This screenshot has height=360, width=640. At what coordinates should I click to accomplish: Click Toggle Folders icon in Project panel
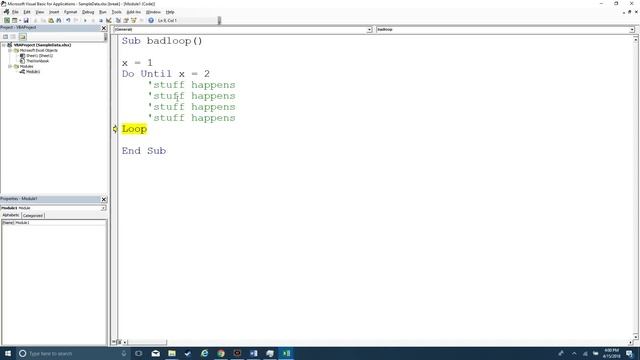(x=22, y=37)
